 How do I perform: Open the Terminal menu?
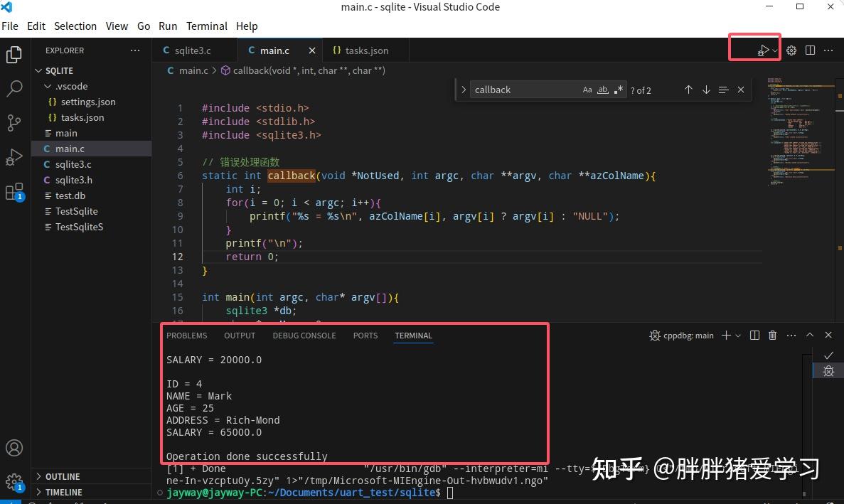point(206,26)
